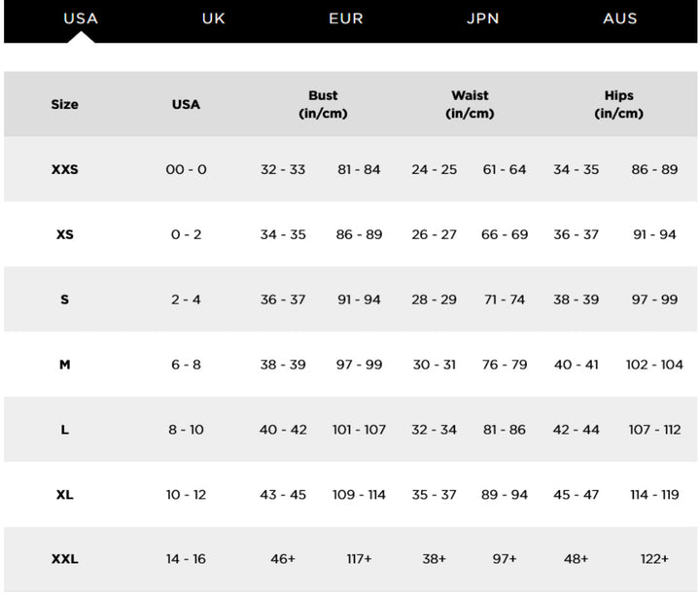Image resolution: width=700 pixels, height=596 pixels.
Task: Click the M size row label
Action: coord(64,365)
